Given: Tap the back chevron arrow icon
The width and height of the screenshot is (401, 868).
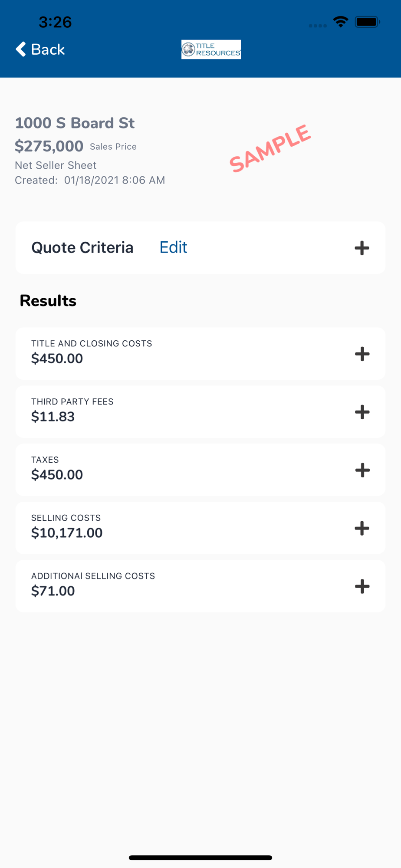Looking at the screenshot, I should (x=21, y=49).
